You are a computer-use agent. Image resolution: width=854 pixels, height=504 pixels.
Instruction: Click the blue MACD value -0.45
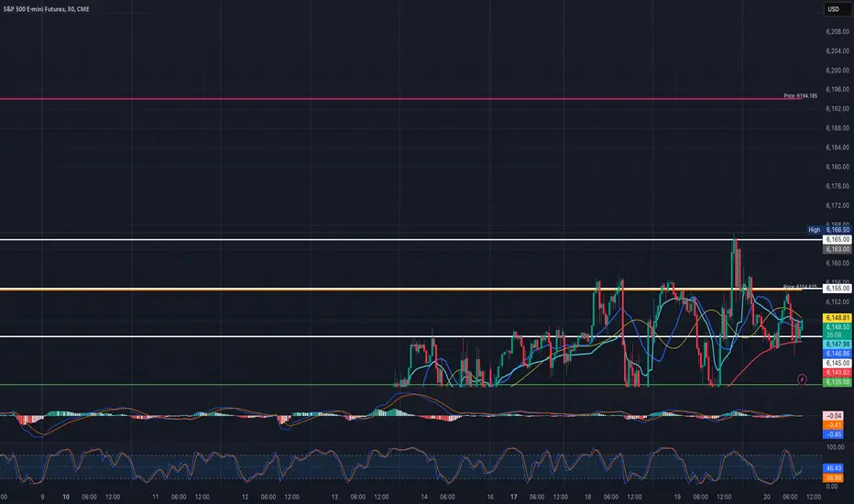coord(833,434)
